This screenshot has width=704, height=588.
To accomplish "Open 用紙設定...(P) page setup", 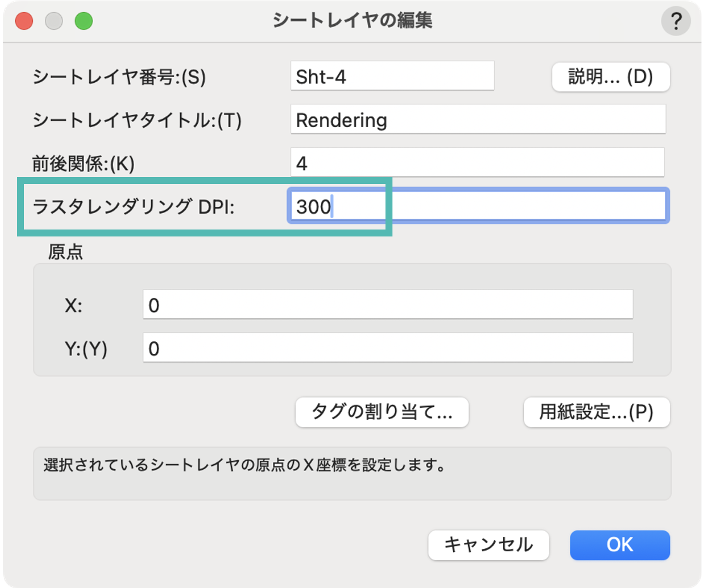I will [x=597, y=412].
